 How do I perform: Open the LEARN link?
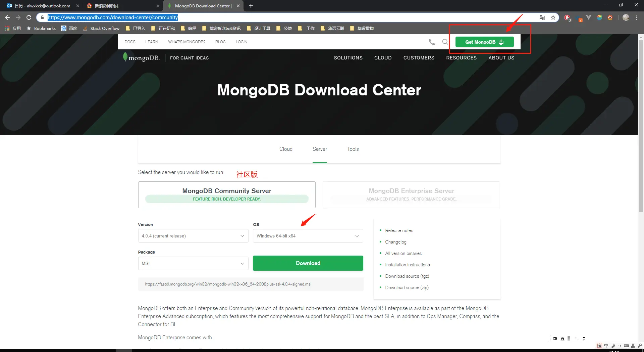click(152, 42)
